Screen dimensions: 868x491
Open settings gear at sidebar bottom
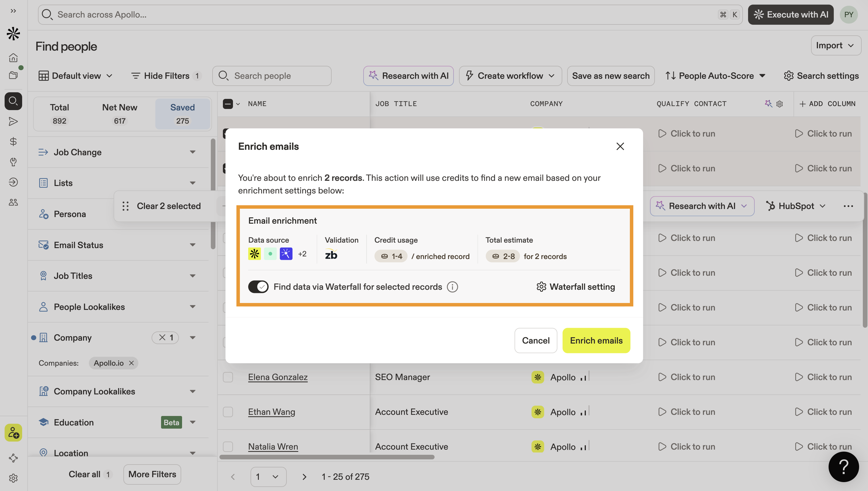pyautogui.click(x=13, y=478)
